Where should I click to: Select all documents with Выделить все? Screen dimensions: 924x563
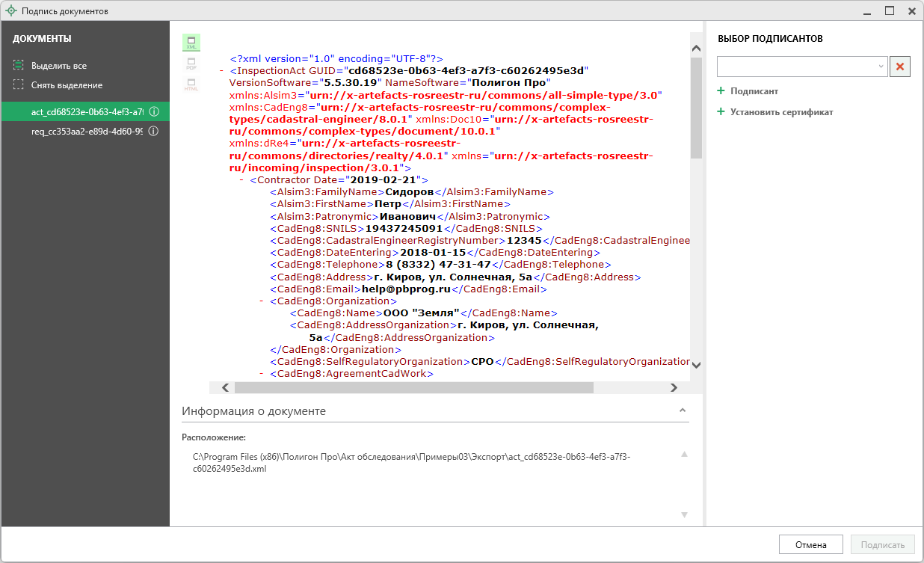[x=58, y=65]
